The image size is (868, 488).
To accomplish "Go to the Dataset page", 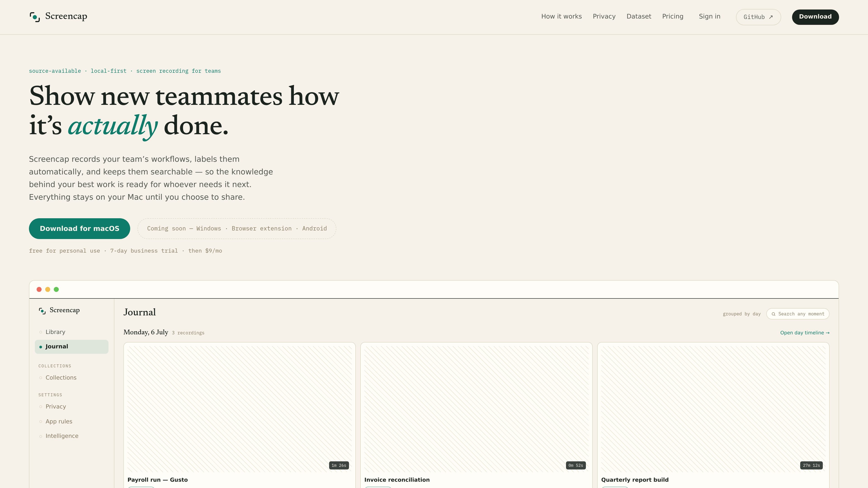I will (x=639, y=16).
